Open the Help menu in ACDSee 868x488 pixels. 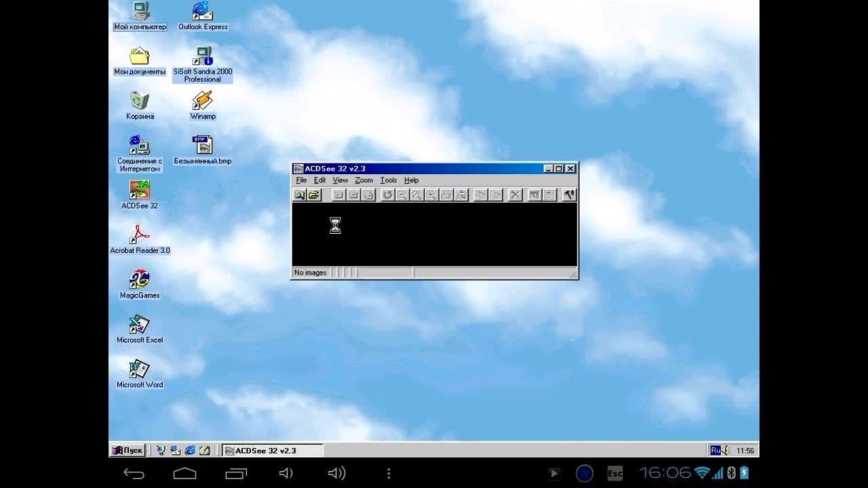(x=412, y=180)
